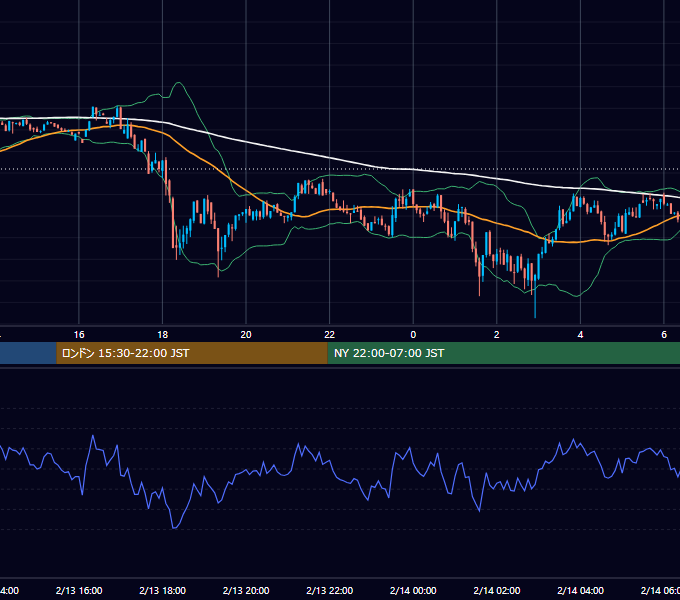This screenshot has height=600, width=680.
Task: Click the 2 hour label on price chart axis
Action: tap(497, 335)
